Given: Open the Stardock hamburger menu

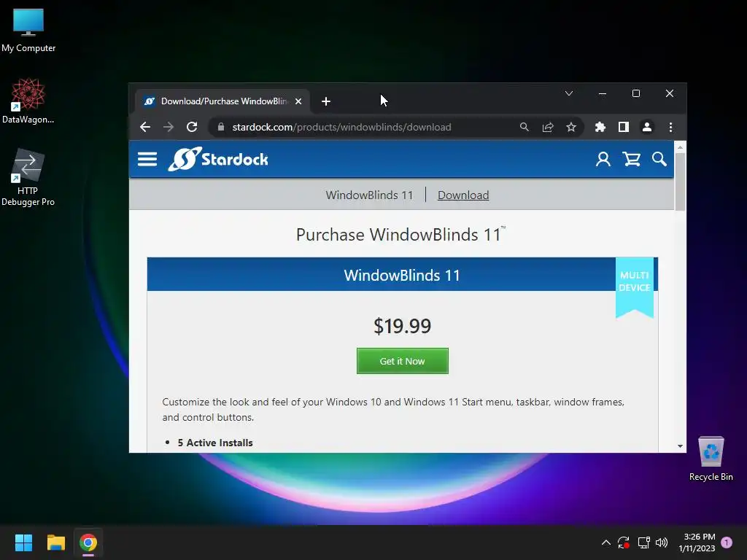Looking at the screenshot, I should pos(147,159).
